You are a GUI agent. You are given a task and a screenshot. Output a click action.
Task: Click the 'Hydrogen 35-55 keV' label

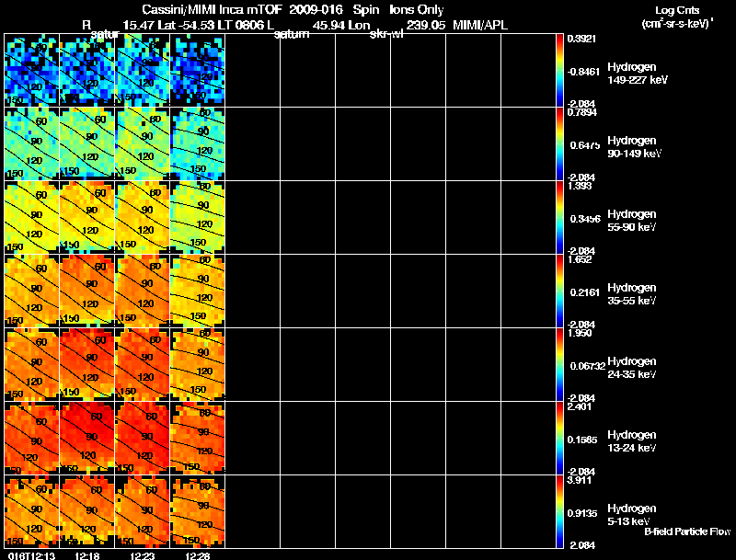[632, 294]
